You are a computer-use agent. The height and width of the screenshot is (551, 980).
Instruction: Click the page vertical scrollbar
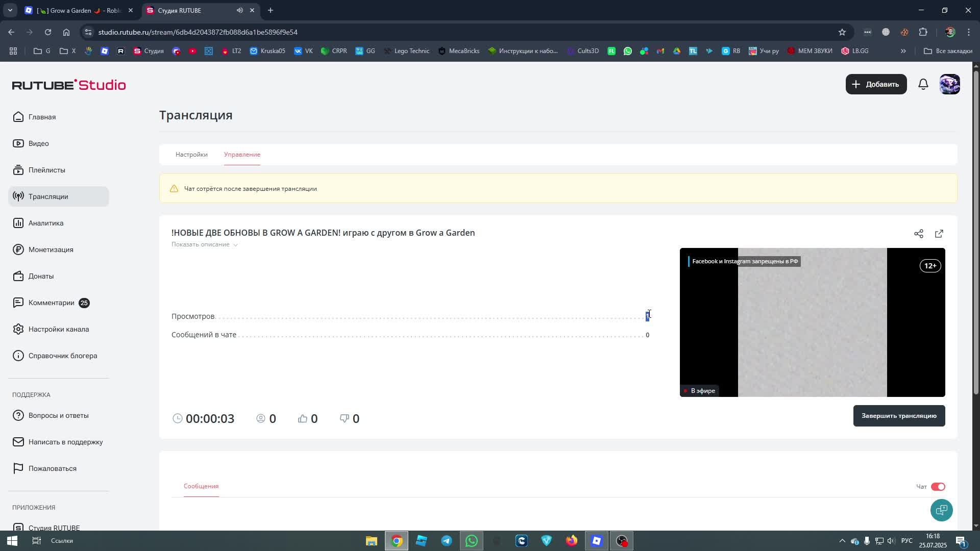tap(976, 230)
